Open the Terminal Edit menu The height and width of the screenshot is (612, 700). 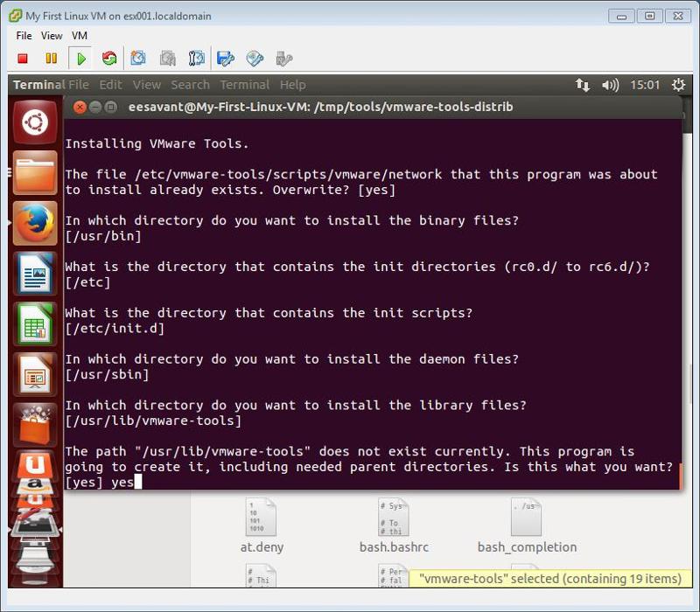point(110,85)
